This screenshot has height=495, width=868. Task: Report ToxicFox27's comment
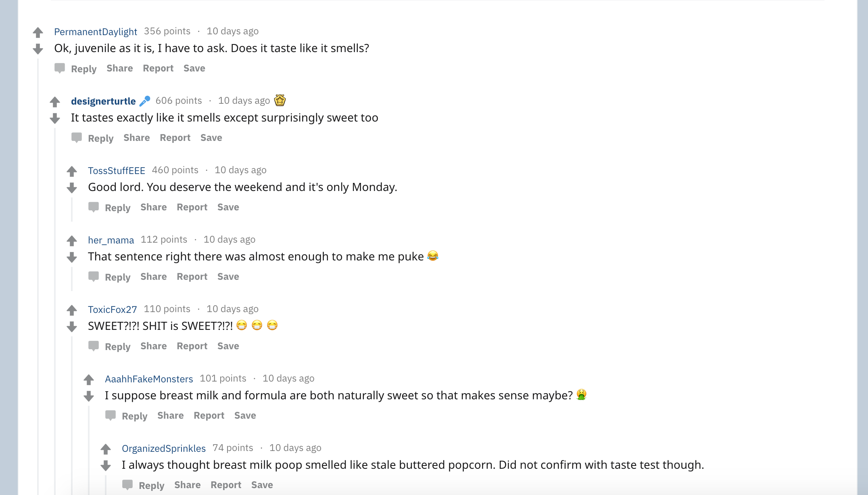pos(192,346)
